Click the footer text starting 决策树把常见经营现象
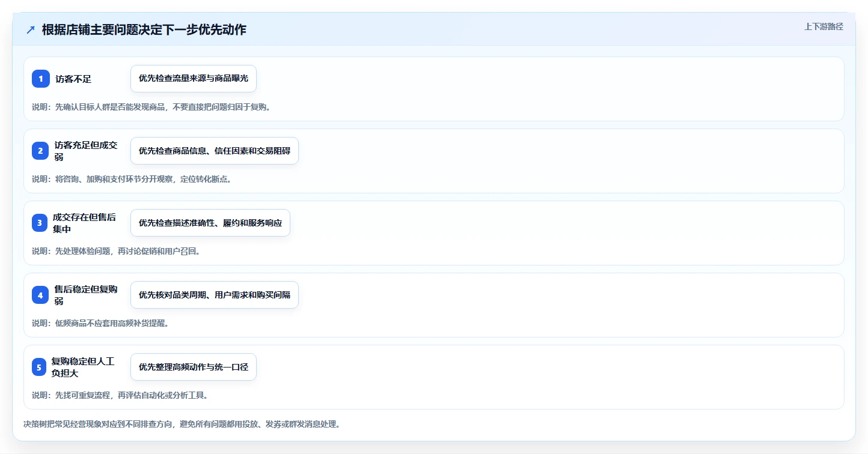The image size is (868, 454). (182, 424)
